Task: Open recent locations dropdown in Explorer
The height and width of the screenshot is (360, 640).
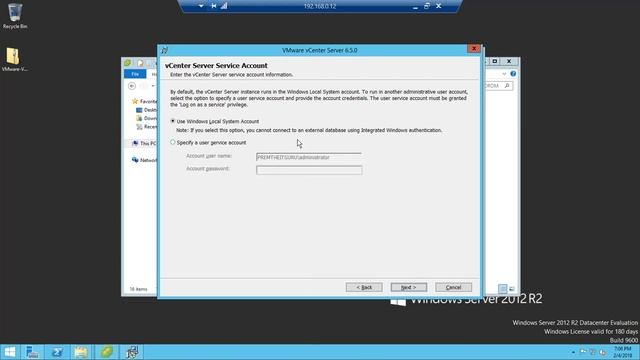Action: click(153, 86)
